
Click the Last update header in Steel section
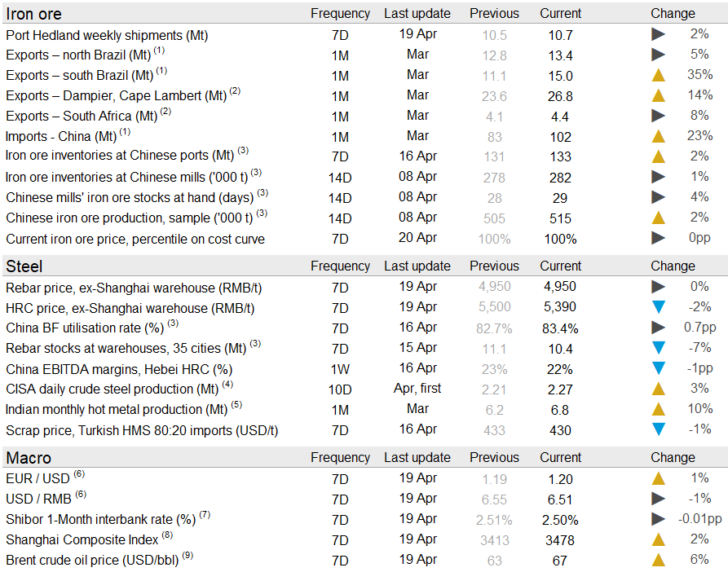click(x=417, y=266)
